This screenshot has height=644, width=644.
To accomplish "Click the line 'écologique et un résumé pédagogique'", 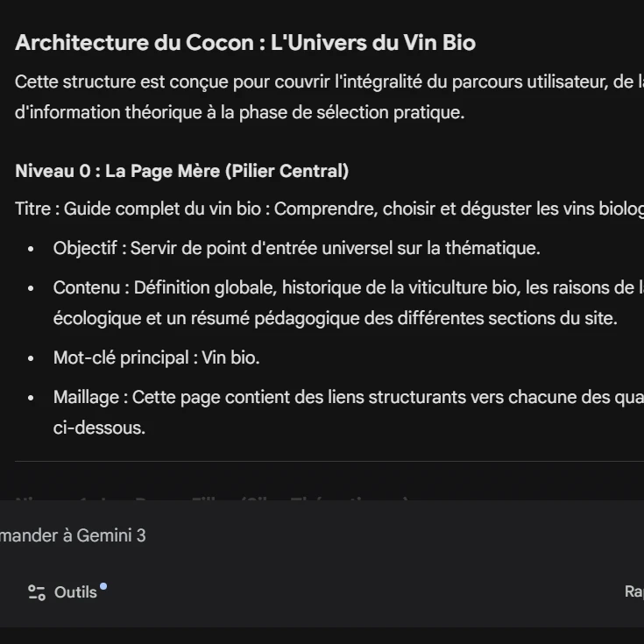I will tap(335, 318).
